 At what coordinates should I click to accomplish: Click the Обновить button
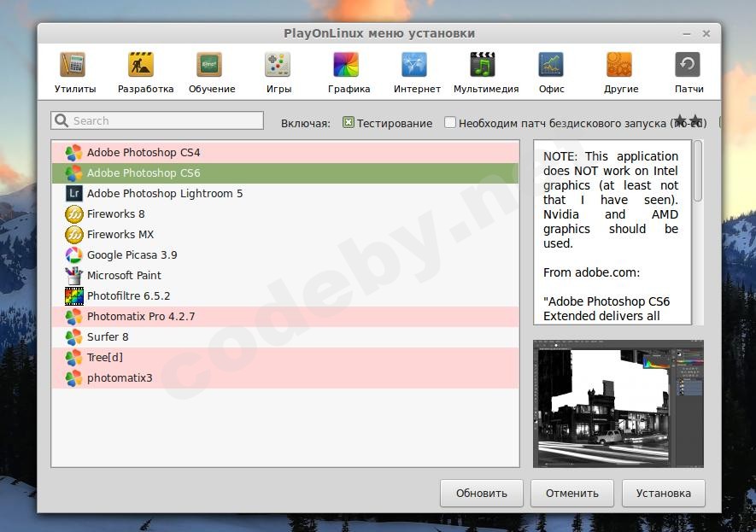coord(481,493)
